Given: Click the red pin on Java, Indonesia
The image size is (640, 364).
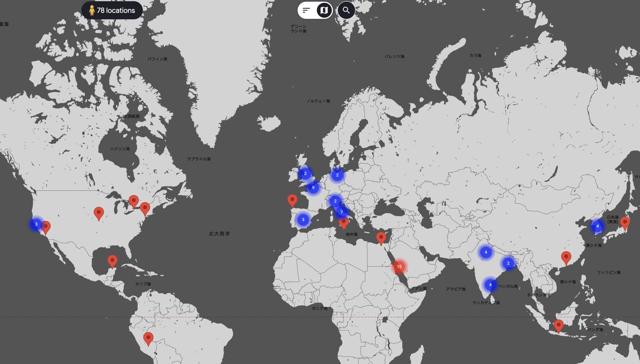Looking at the screenshot, I should pos(558,325).
